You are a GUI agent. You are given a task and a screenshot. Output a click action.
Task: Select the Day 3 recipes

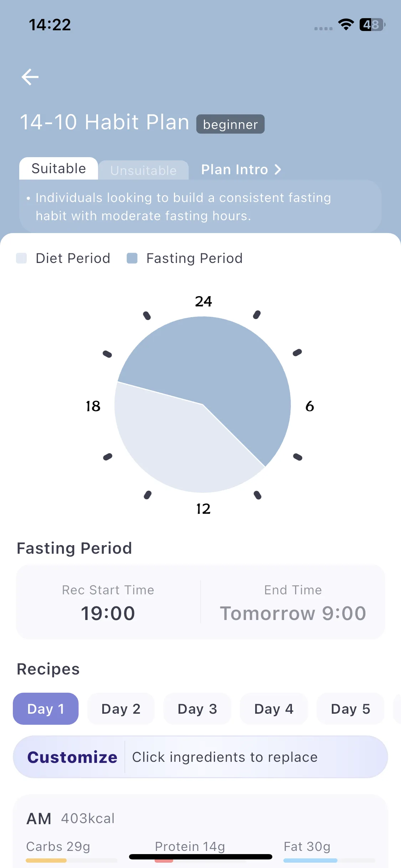197,709
